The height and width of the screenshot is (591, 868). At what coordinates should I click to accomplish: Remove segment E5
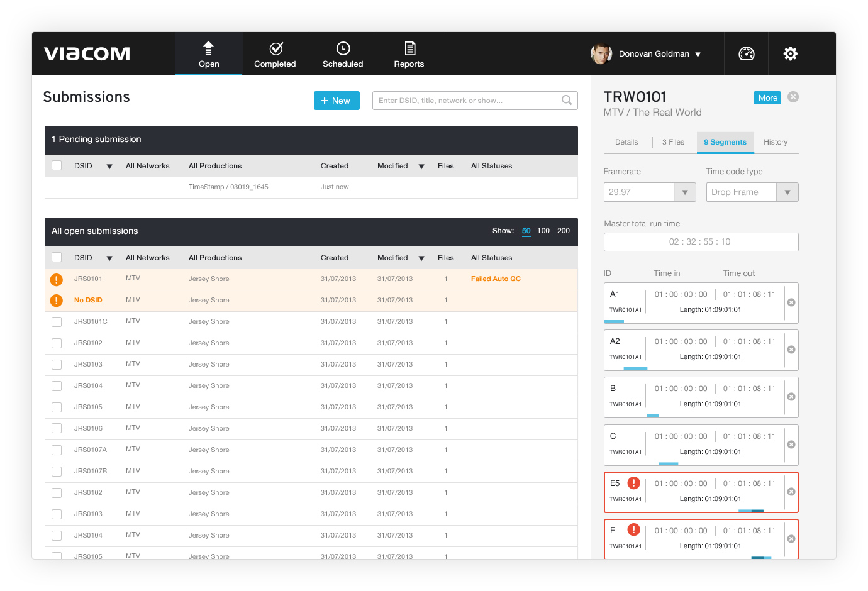click(x=791, y=492)
